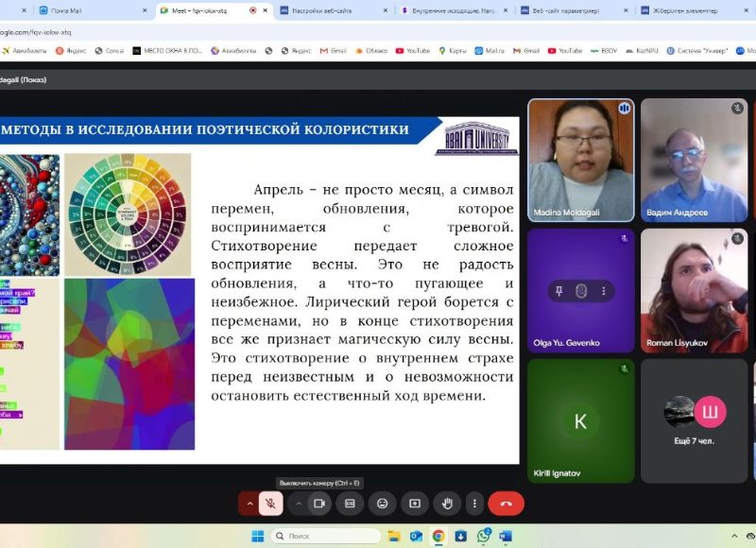
Task: Open the YouTube bookmark
Action: 412,50
